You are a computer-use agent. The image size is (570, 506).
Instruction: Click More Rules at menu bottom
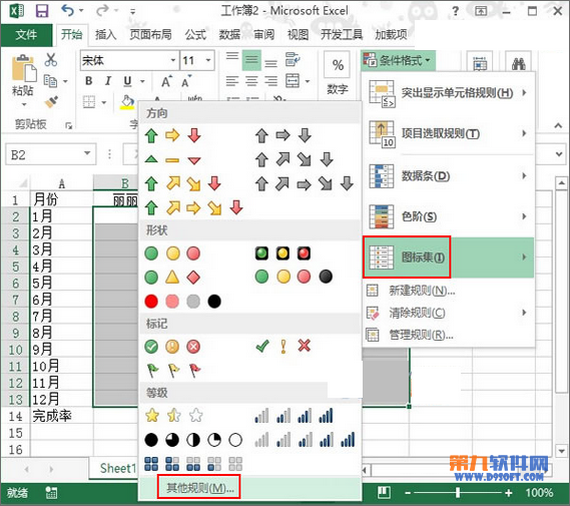(x=199, y=487)
